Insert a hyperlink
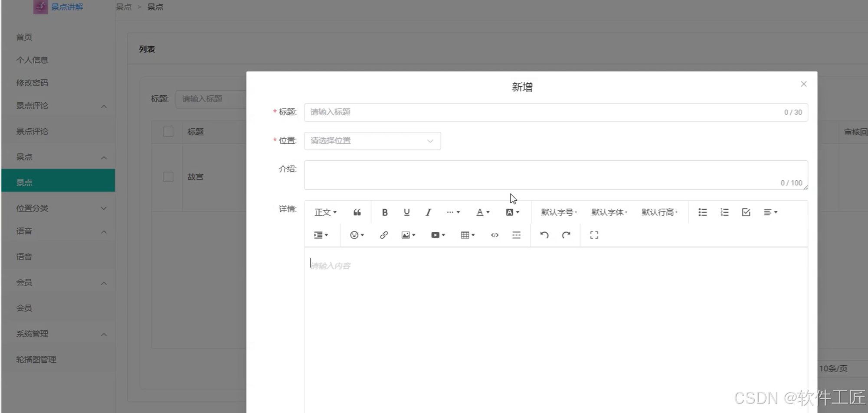Screen dimensions: 868x413 [x=383, y=235]
